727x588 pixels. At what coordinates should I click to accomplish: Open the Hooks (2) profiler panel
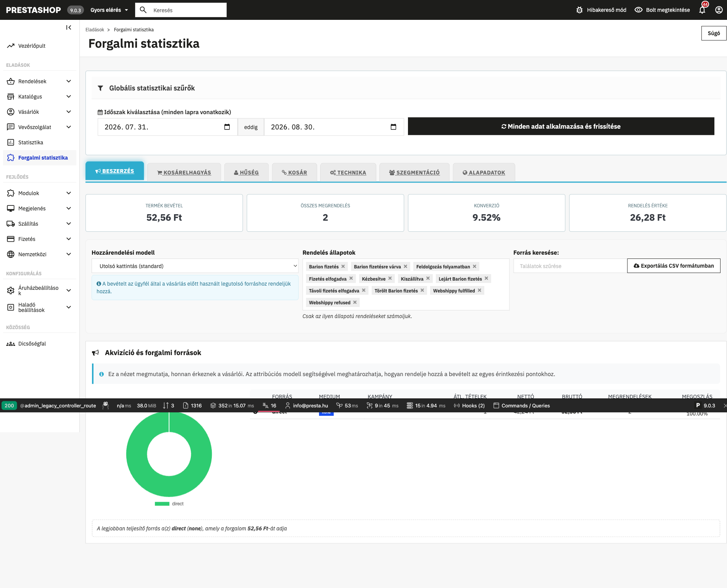pyautogui.click(x=469, y=405)
